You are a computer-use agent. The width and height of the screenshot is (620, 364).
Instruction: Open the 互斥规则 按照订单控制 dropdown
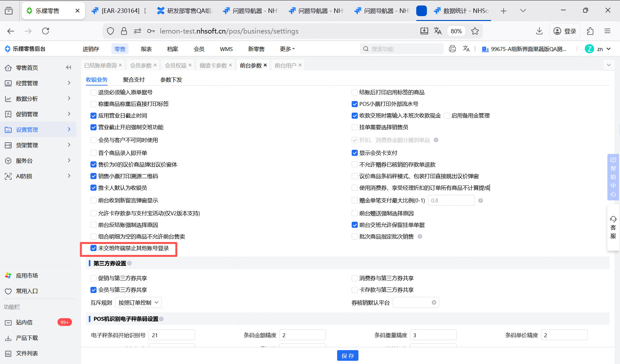(x=138, y=303)
